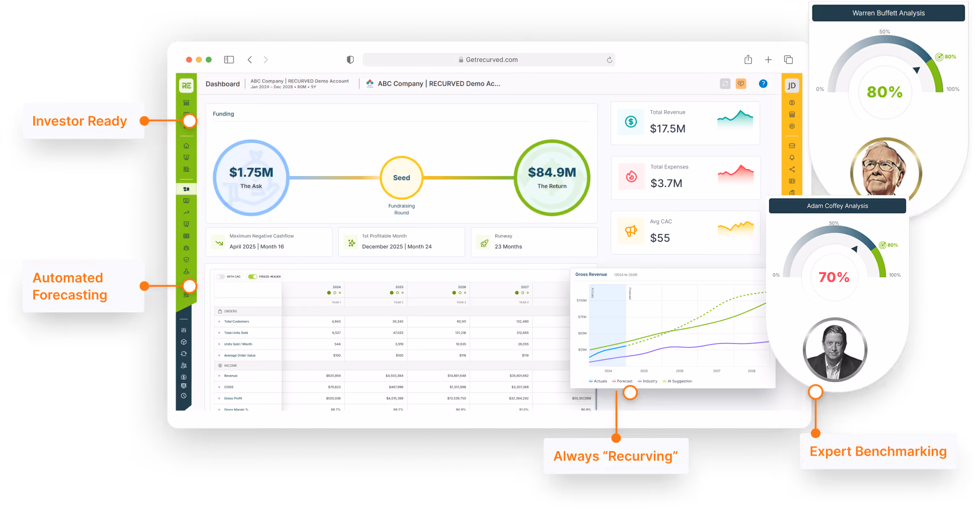
Task: Click the browser forward arrow
Action: point(266,60)
